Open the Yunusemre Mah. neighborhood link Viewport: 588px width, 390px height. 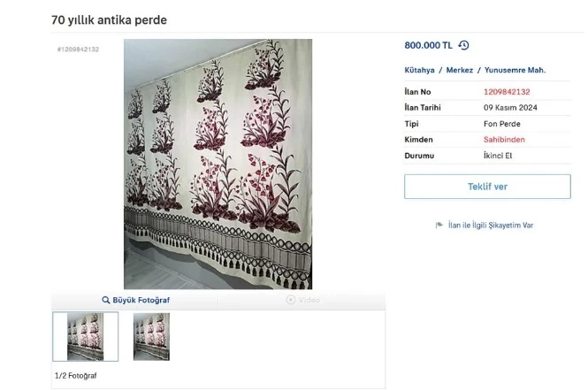point(515,70)
